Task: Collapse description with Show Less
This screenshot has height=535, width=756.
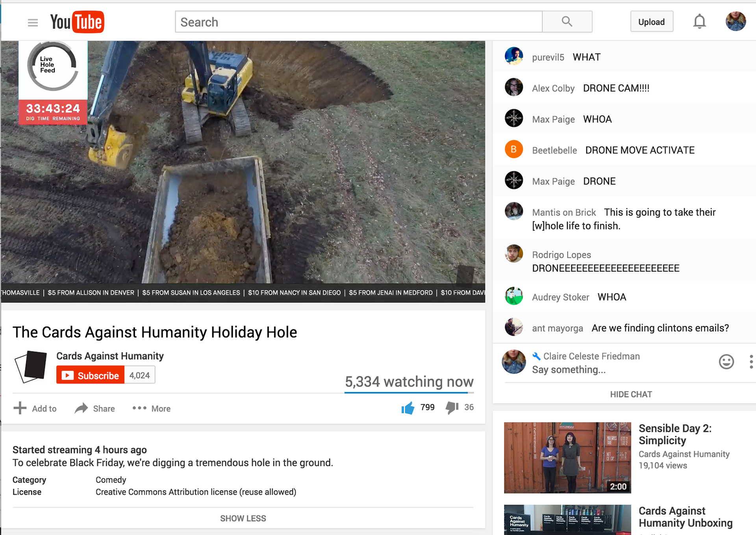Action: coord(243,518)
